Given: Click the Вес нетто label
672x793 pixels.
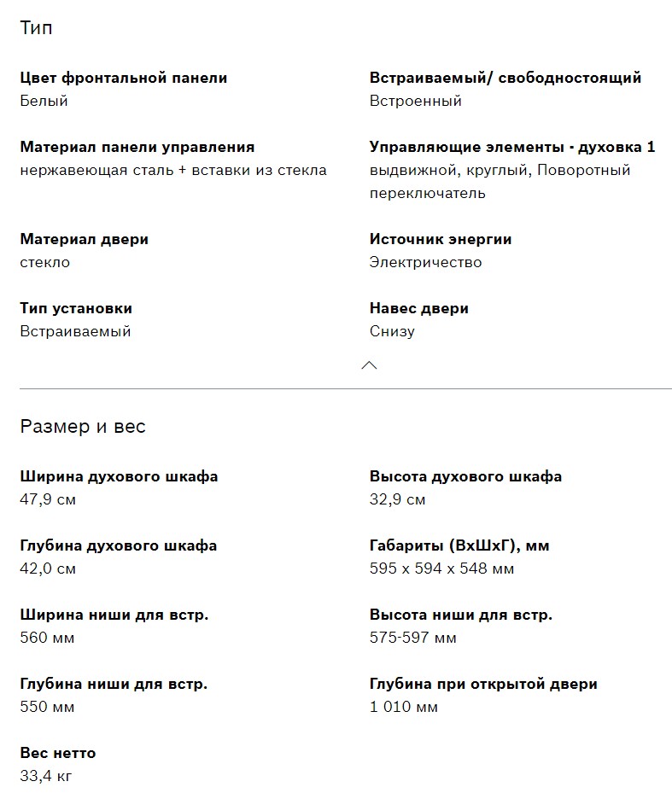Looking at the screenshot, I should (58, 753).
